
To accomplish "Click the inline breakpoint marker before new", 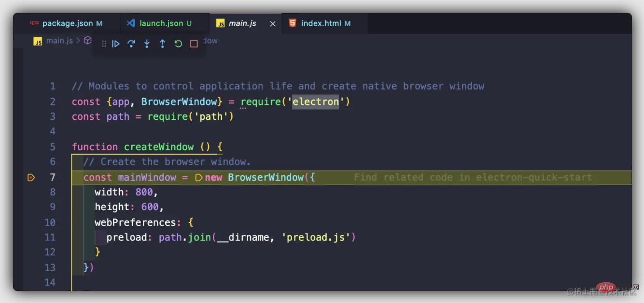I will click(198, 178).
